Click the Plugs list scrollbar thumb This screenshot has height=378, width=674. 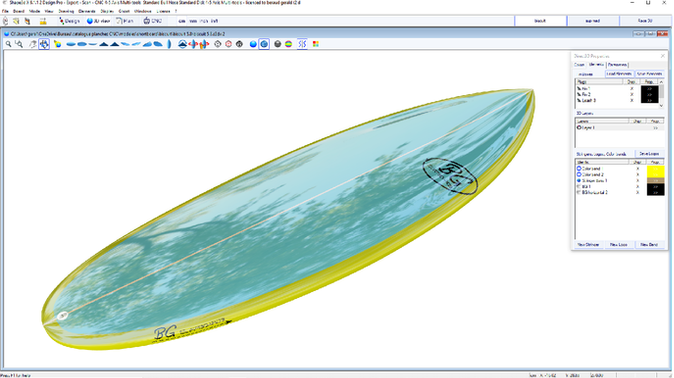661,92
